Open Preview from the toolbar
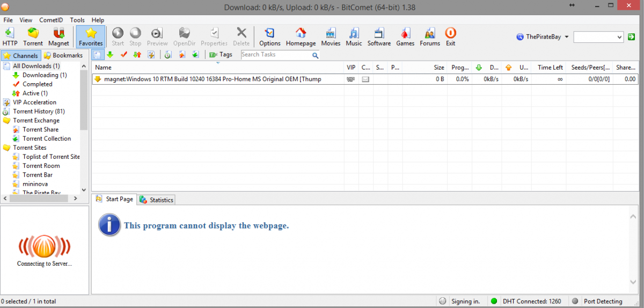 tap(157, 36)
